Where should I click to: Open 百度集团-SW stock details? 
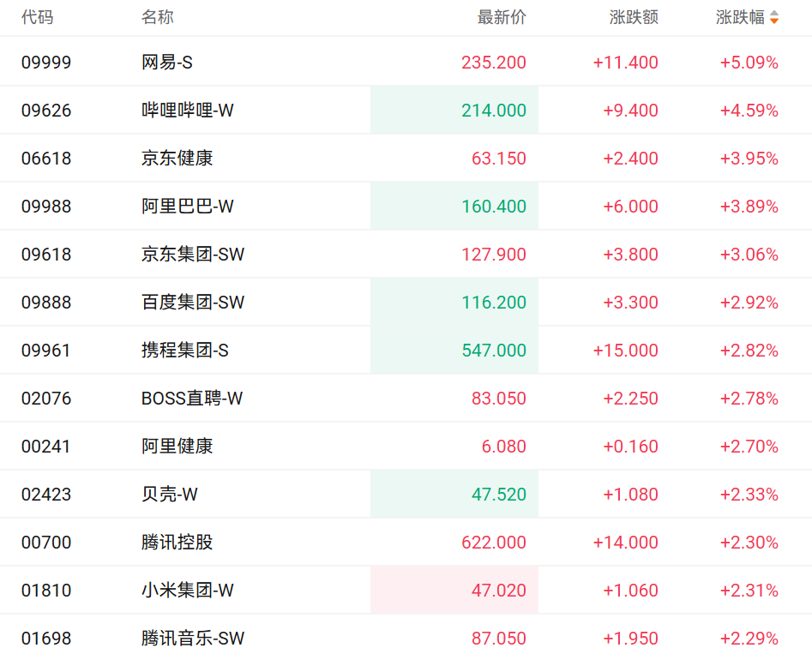point(193,303)
